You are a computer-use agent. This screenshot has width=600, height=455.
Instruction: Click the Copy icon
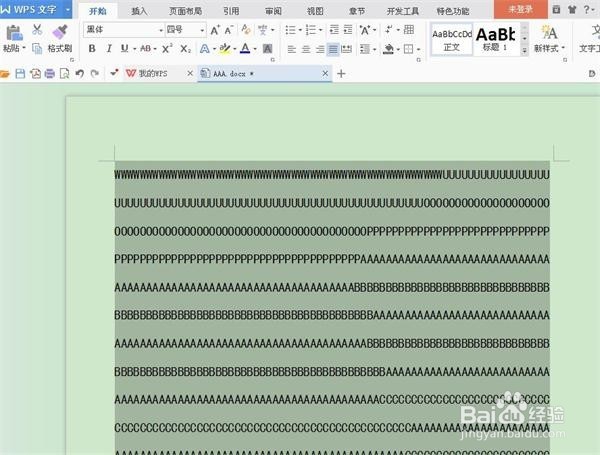click(37, 49)
